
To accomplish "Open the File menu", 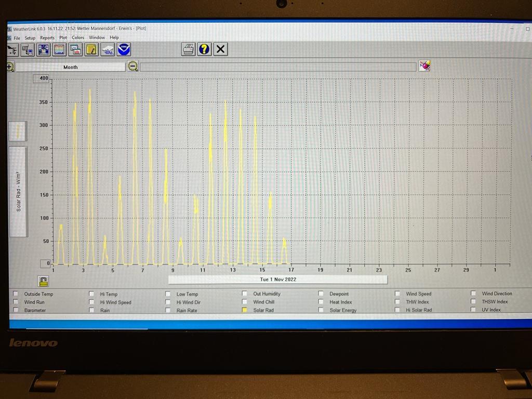I will pyautogui.click(x=17, y=38).
